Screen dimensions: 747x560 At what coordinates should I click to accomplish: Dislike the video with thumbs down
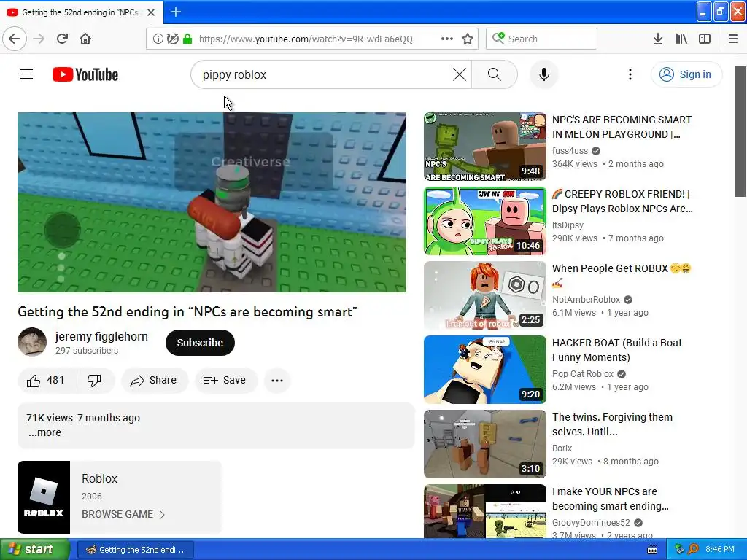[x=95, y=380]
